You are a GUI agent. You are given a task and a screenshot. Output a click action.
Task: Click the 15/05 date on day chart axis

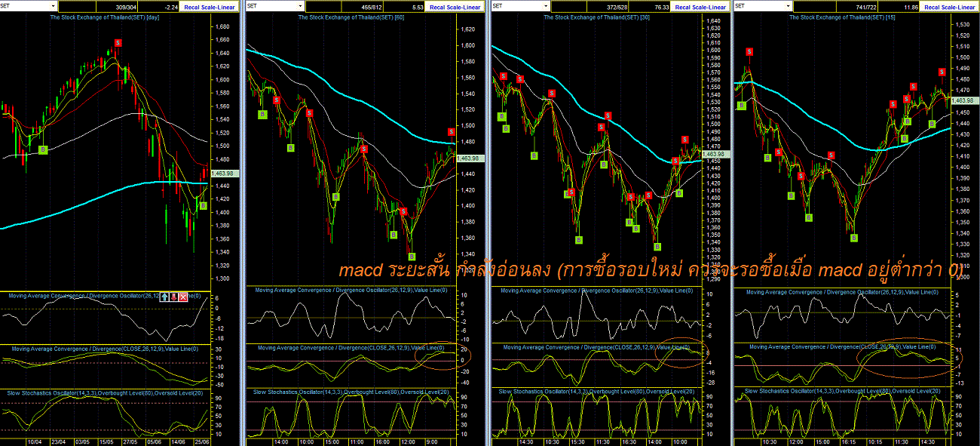106,441
